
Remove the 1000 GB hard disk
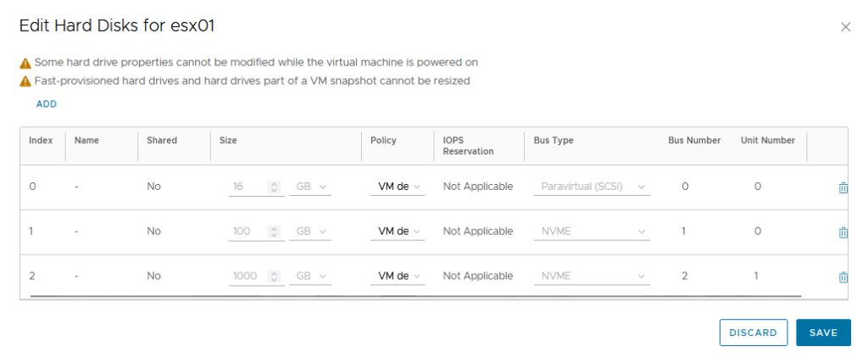coord(843,277)
